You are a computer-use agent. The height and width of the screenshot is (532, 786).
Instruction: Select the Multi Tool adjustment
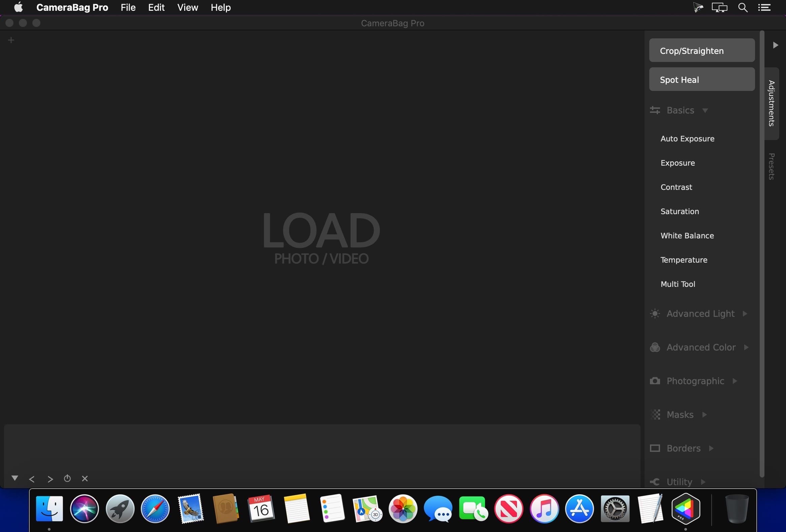(677, 284)
